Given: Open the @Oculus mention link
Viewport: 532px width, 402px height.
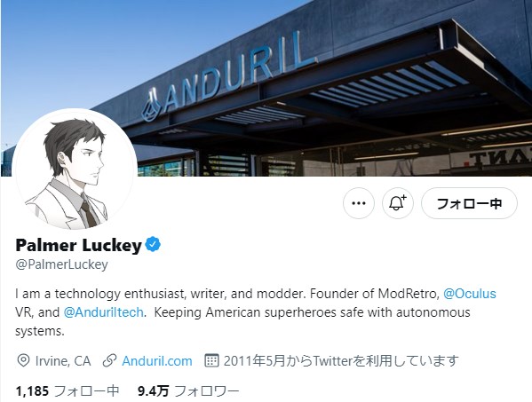Looking at the screenshot, I should click(470, 294).
